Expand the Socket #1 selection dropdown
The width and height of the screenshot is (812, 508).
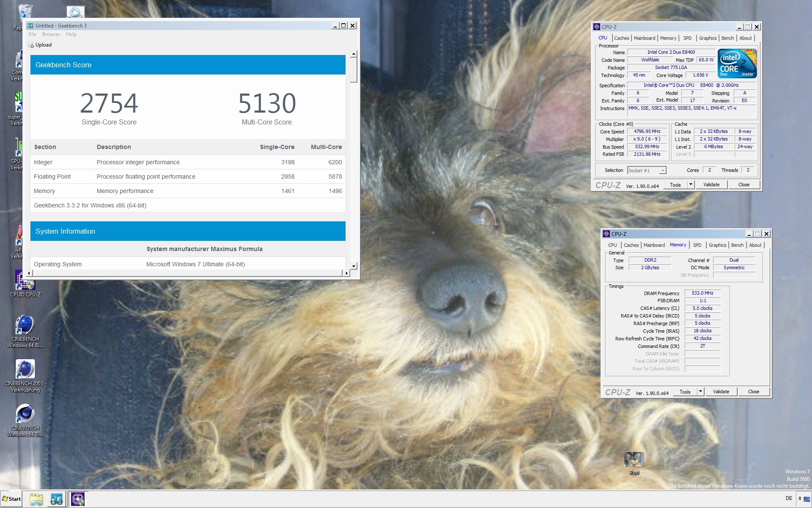coord(663,171)
